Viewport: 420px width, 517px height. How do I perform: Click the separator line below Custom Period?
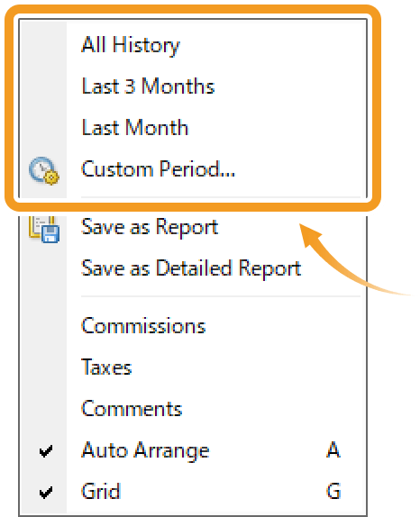tap(221, 197)
